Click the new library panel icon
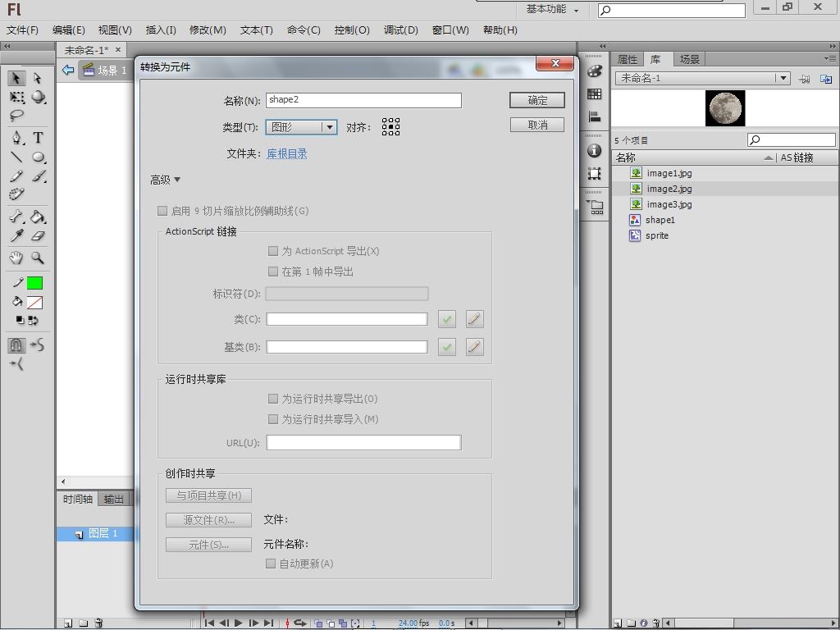840x630 pixels. 826,79
